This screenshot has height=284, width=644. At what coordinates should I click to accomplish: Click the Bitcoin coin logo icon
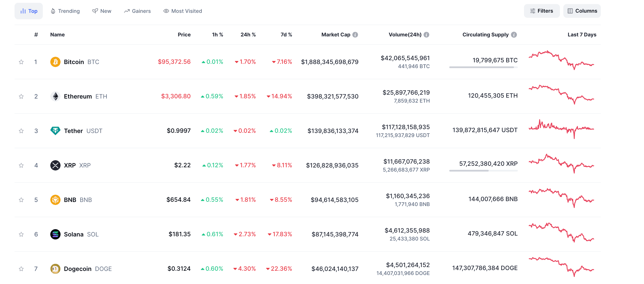55,62
